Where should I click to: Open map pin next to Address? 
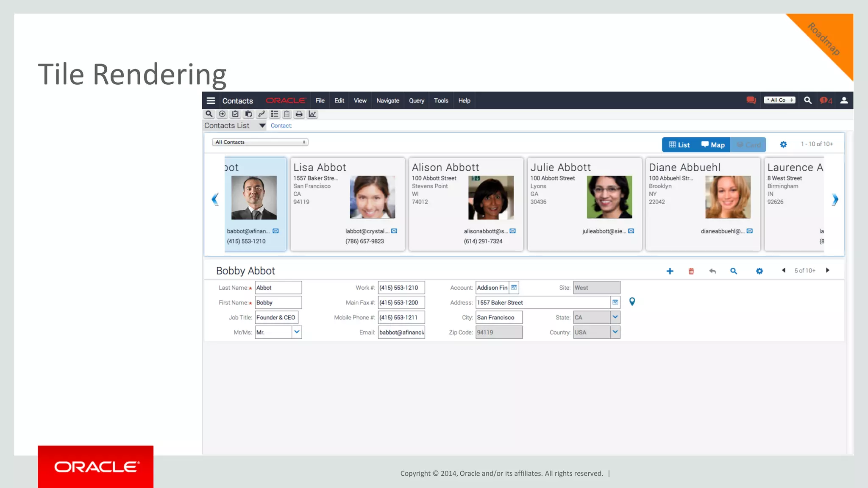click(632, 302)
